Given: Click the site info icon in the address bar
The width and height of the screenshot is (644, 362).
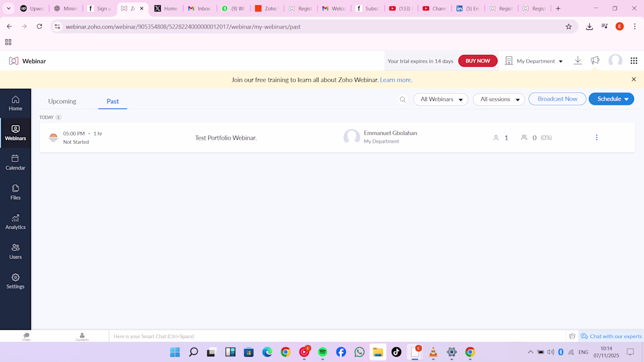Looking at the screenshot, I should point(57,27).
